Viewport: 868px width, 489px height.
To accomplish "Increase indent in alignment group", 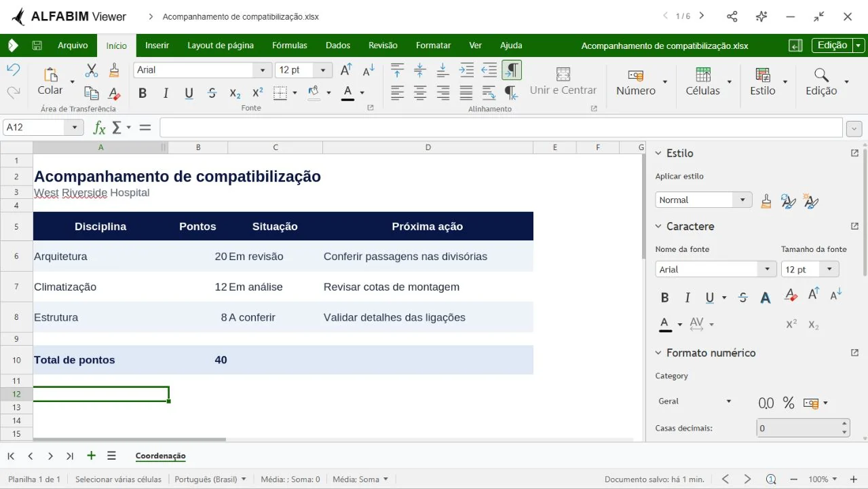I will [x=466, y=70].
